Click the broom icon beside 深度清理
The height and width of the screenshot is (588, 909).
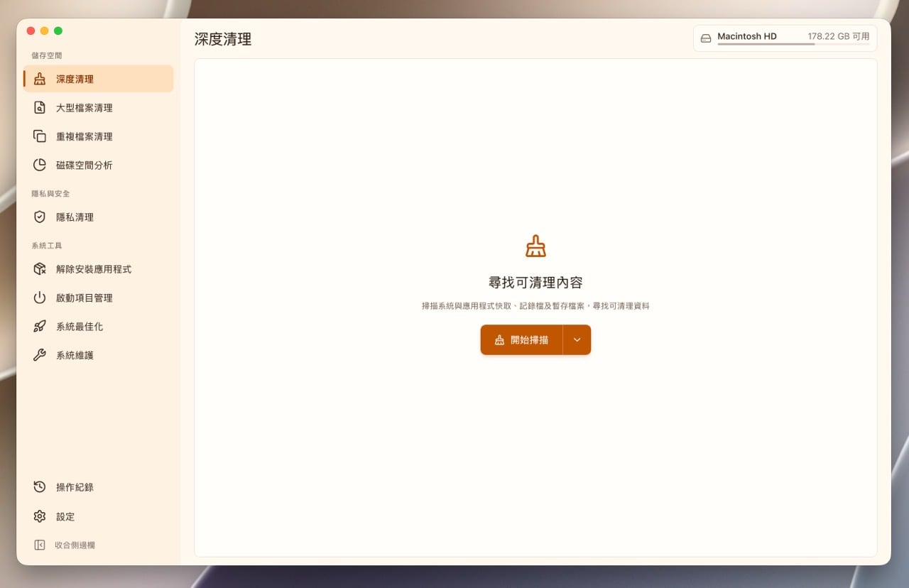click(40, 79)
